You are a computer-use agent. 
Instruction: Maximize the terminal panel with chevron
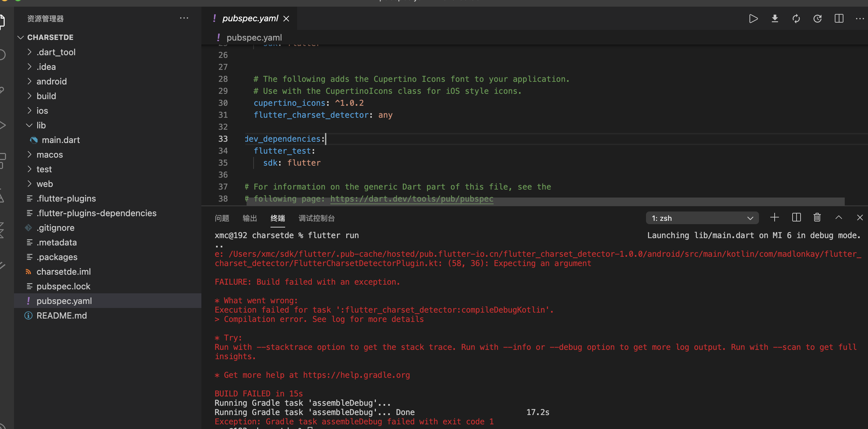[x=839, y=217]
